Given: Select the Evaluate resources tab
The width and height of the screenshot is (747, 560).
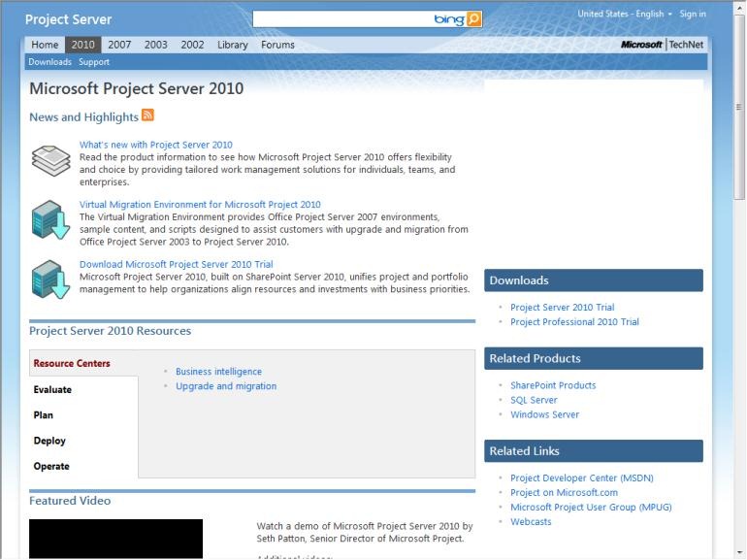Looking at the screenshot, I should pyautogui.click(x=52, y=390).
